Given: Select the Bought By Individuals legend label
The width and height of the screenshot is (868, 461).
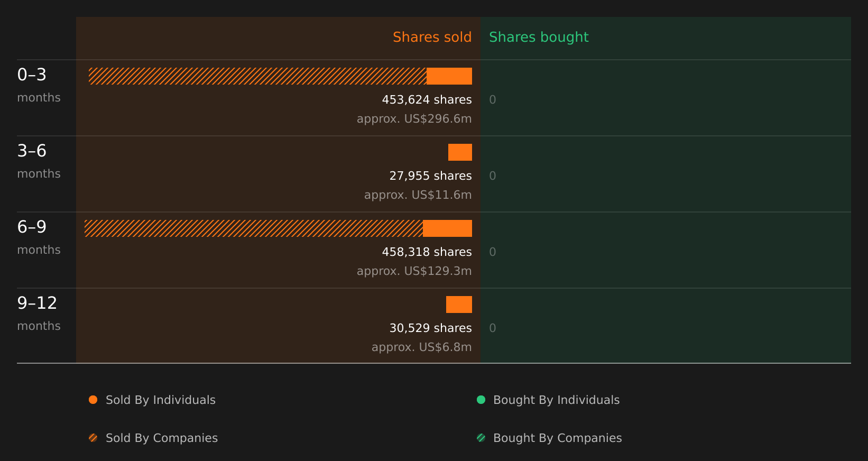Looking at the screenshot, I should coord(556,400).
